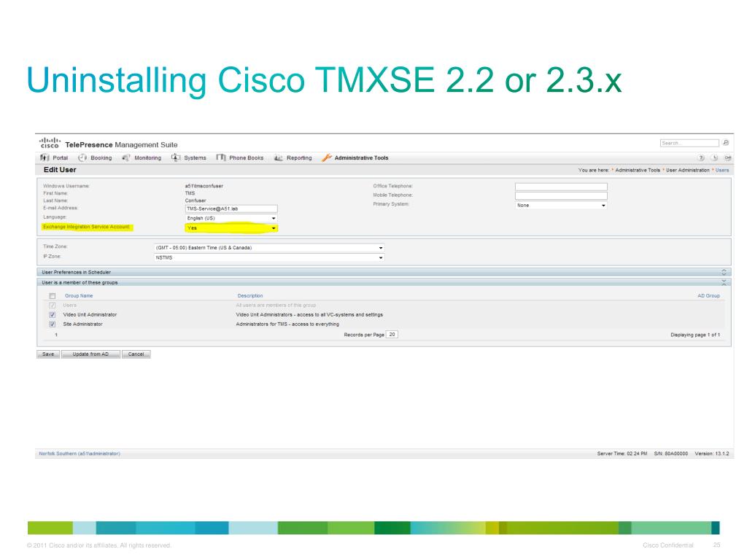Image resolution: width=747 pixels, height=560 pixels.
Task: Open the Administrative Tools menu
Action: tap(361, 158)
